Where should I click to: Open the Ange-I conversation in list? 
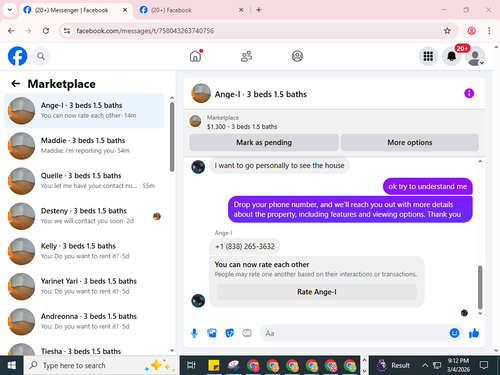coord(84,111)
